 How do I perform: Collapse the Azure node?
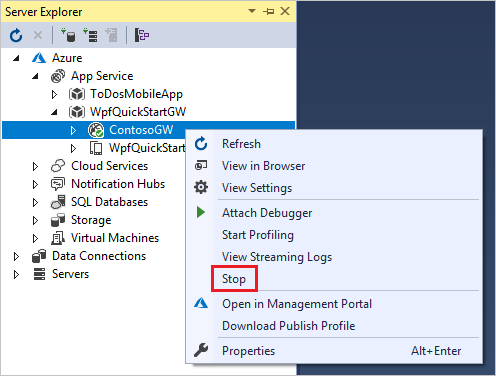pos(16,59)
